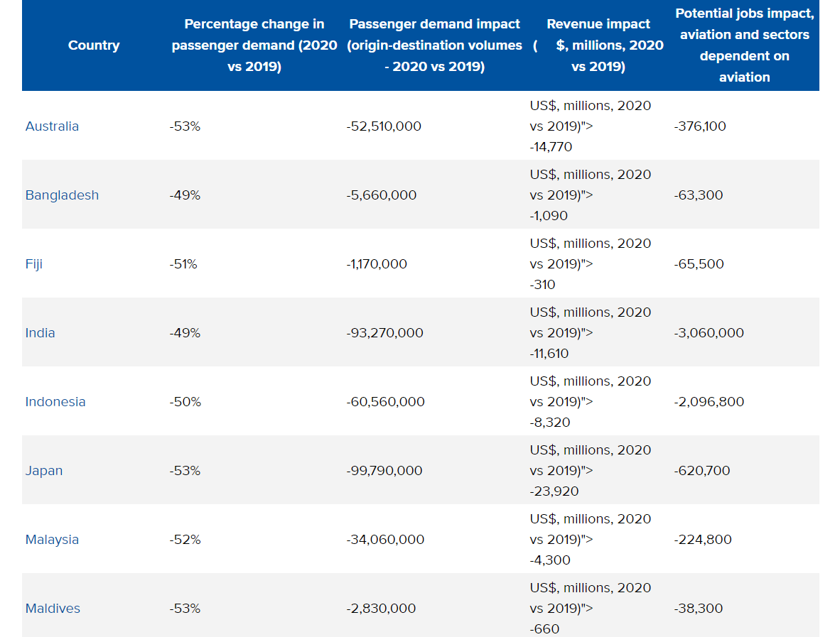The width and height of the screenshot is (840, 637).
Task: Click Bangladesh's -1,090 revenue value
Action: 549,217
